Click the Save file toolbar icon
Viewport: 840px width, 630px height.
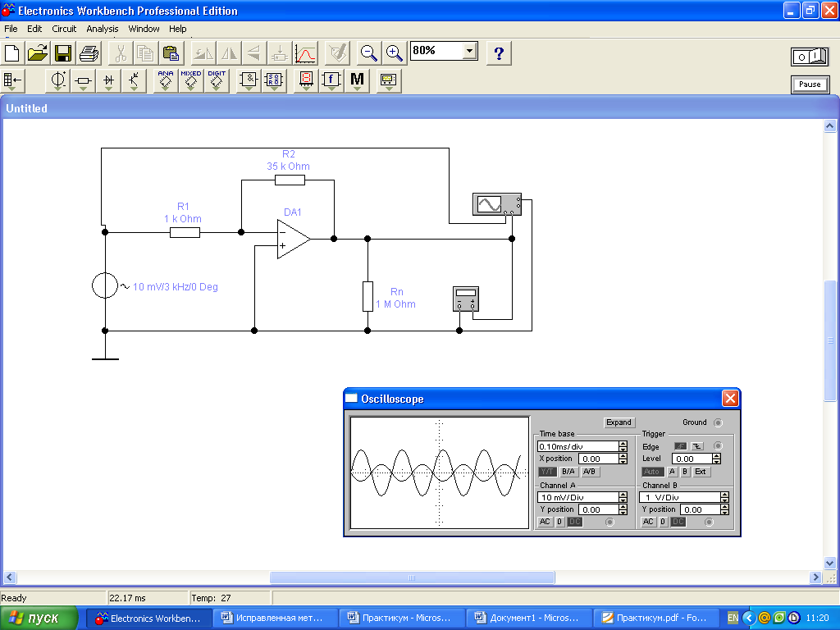tap(63, 53)
